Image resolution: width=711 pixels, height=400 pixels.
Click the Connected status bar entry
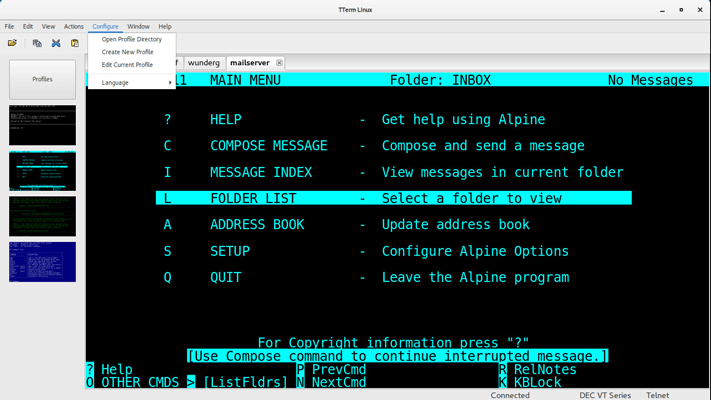click(x=510, y=395)
